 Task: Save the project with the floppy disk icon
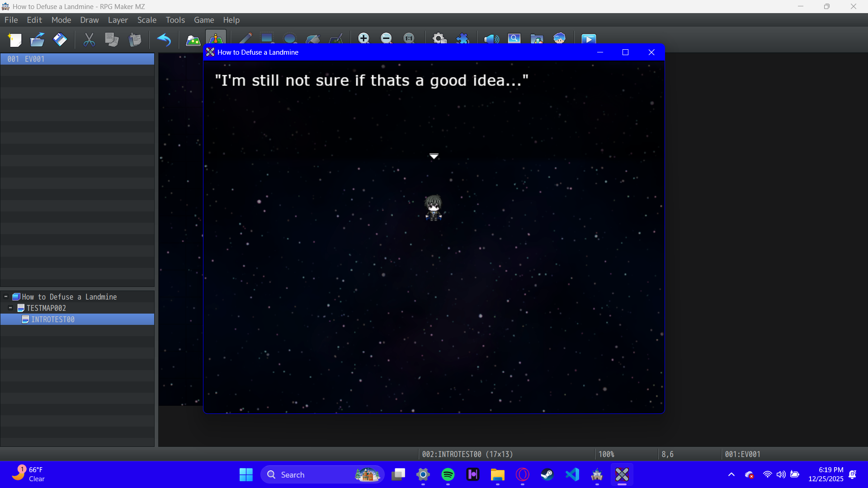[60, 40]
